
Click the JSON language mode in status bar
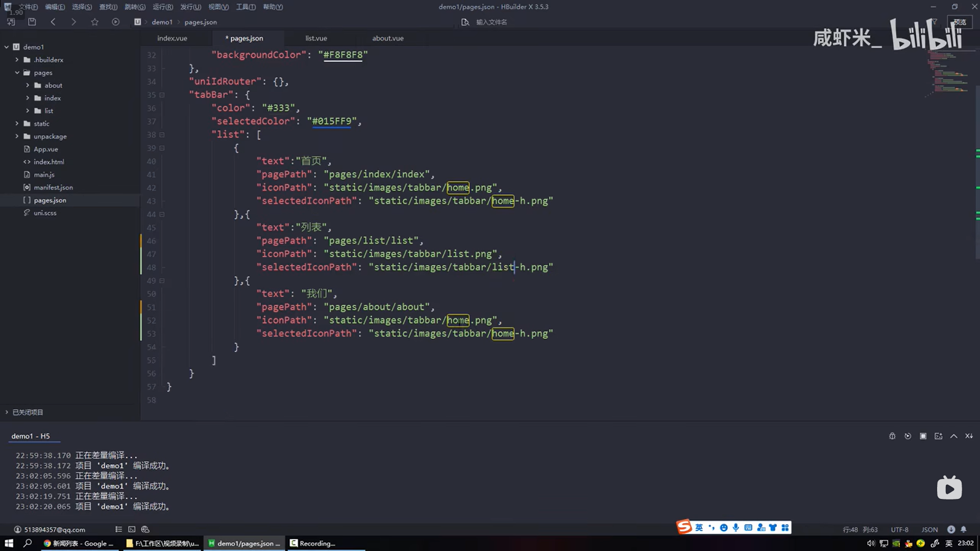pos(929,530)
